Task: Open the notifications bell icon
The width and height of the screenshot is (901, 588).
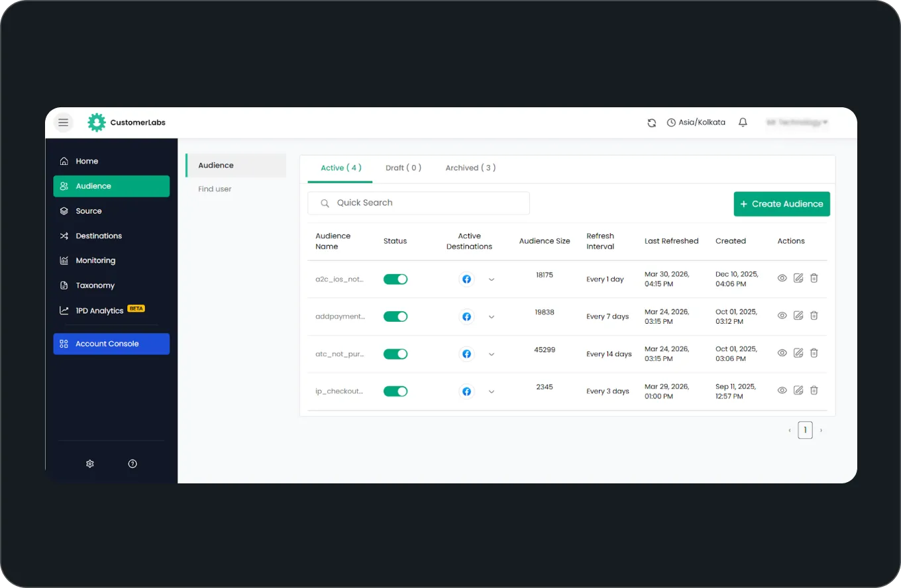Action: [x=743, y=122]
